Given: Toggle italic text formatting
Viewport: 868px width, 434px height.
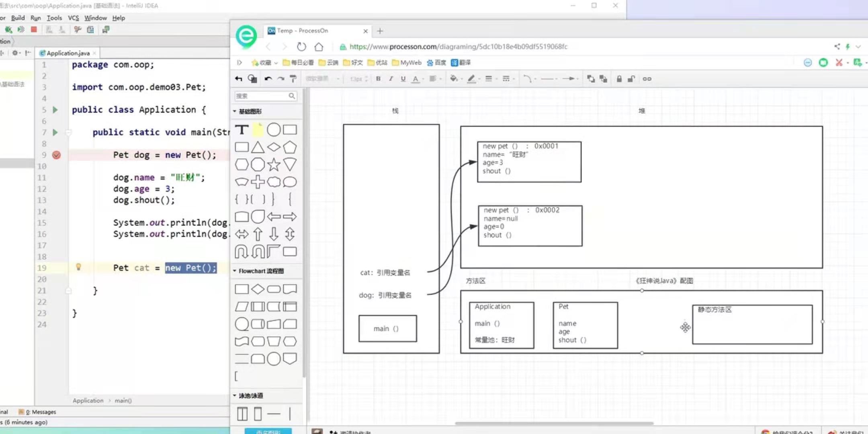Looking at the screenshot, I should [391, 79].
